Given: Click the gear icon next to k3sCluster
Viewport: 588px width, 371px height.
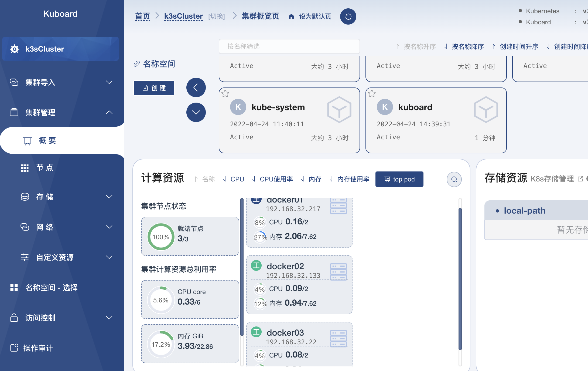Looking at the screenshot, I should [14, 49].
